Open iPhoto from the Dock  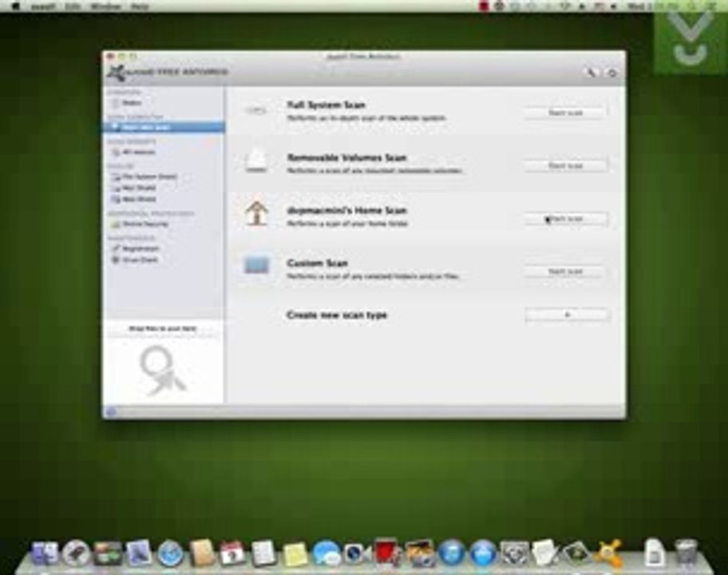click(x=420, y=553)
